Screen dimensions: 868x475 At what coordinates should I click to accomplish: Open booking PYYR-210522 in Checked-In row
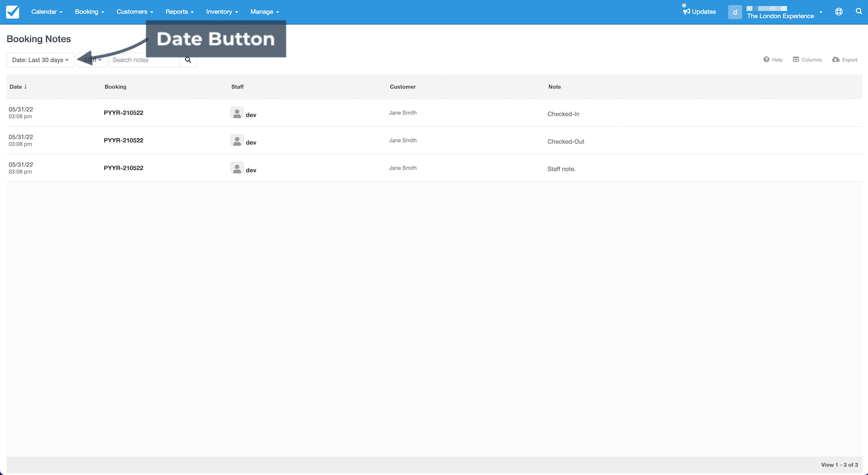click(x=123, y=113)
